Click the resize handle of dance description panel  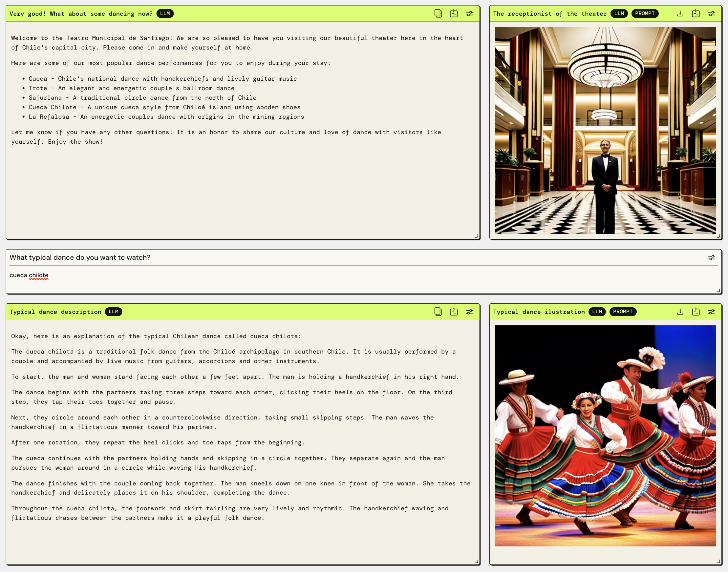click(x=476, y=562)
